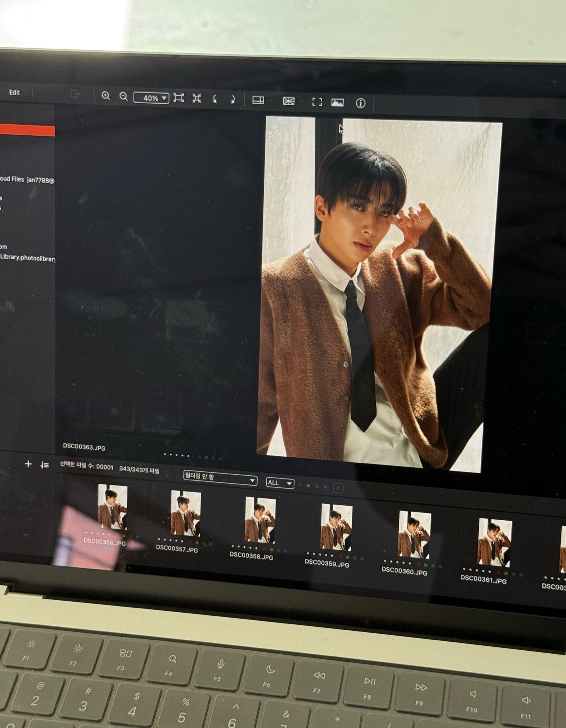The image size is (566, 728).
Task: Click the actual pixel size icon
Action: (197, 99)
